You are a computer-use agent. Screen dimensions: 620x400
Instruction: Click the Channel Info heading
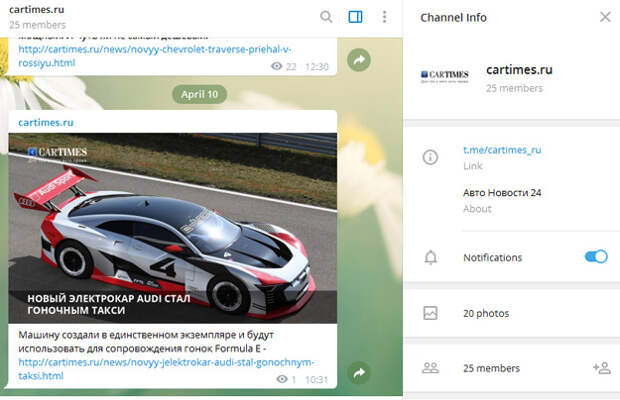pos(453,17)
